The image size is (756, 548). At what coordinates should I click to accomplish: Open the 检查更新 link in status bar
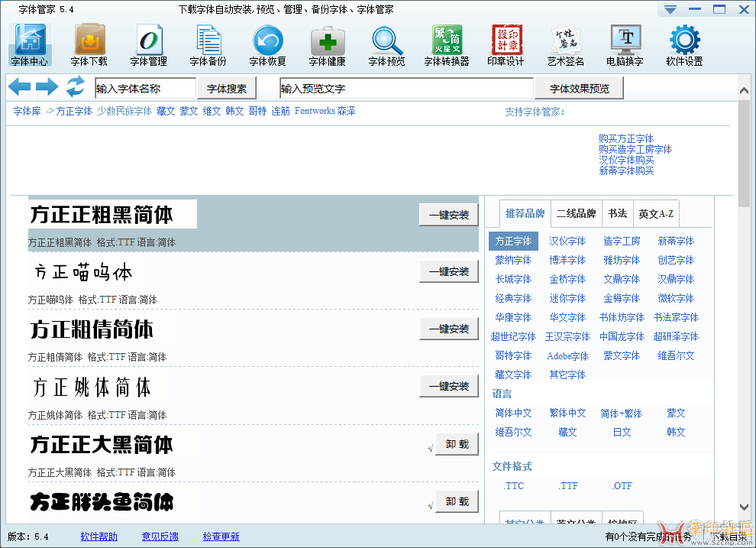coord(221,537)
